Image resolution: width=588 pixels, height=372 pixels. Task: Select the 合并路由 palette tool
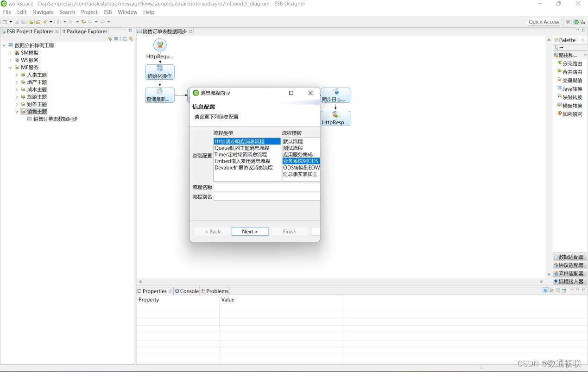click(570, 72)
